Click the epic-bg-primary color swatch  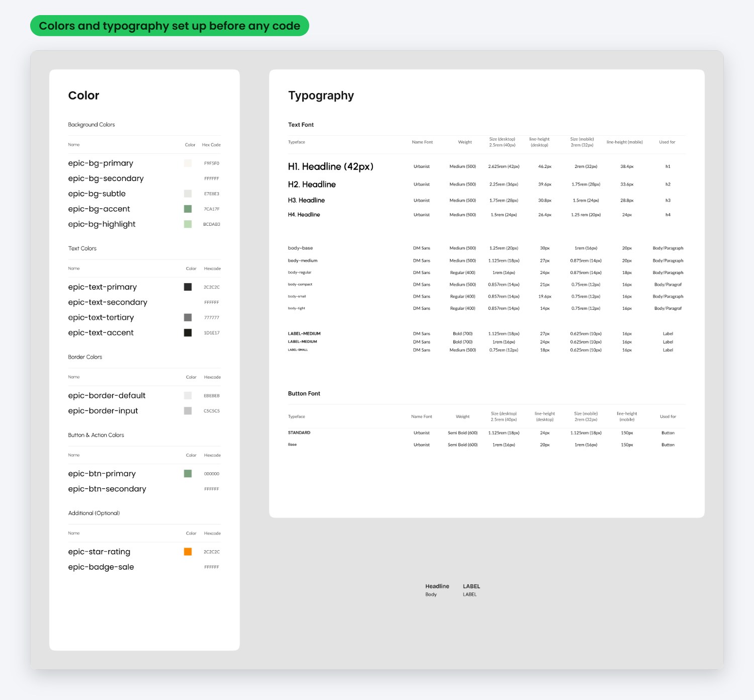click(x=187, y=163)
